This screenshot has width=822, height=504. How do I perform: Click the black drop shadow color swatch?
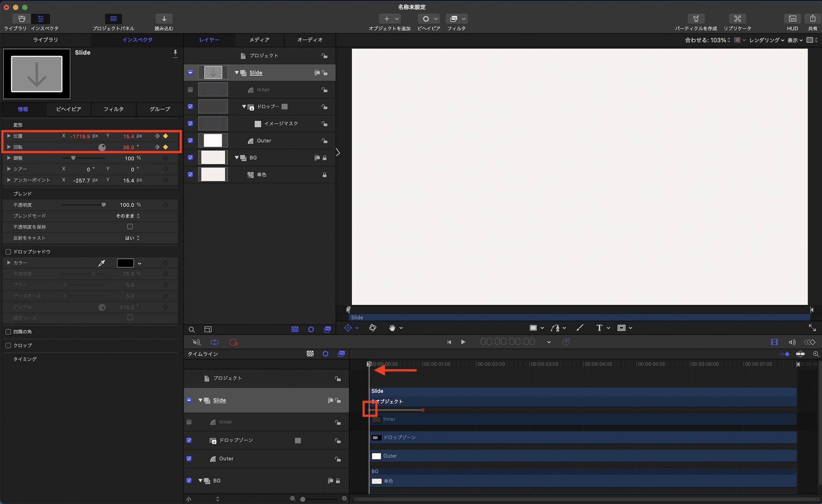125,263
